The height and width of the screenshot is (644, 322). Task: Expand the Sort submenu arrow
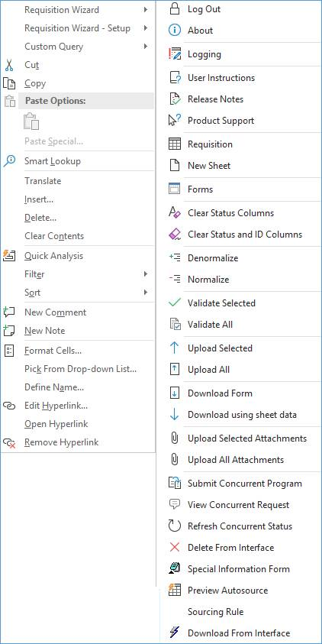(x=146, y=293)
